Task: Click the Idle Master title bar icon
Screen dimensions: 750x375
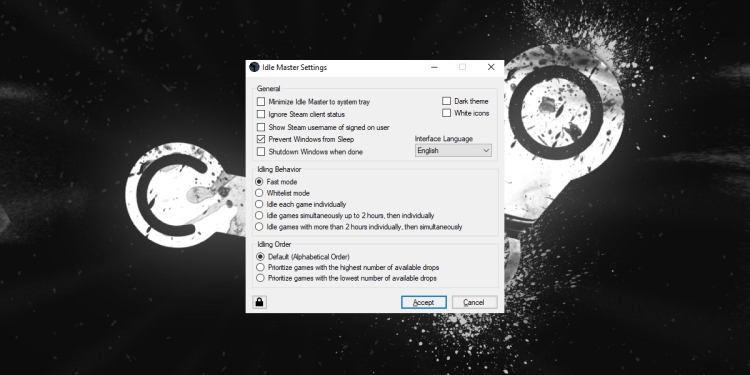Action: 254,67
